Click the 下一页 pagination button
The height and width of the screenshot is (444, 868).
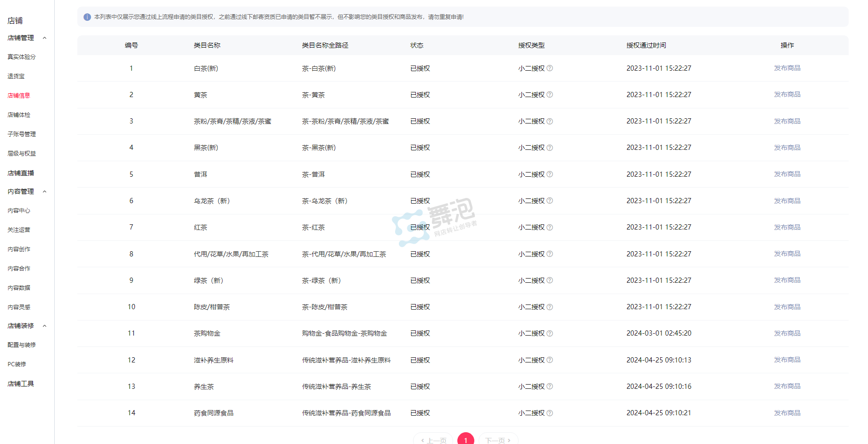[498, 439]
